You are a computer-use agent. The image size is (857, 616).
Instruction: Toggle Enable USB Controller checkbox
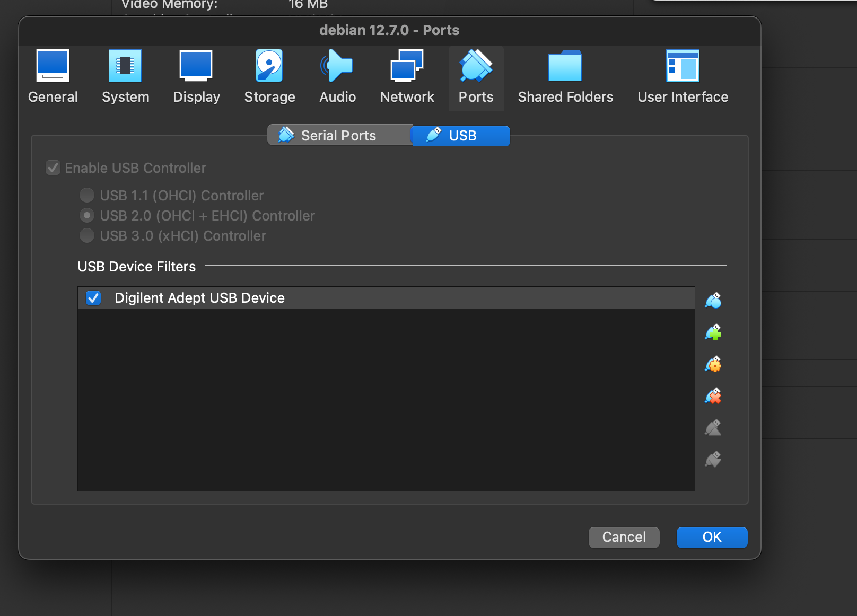coord(53,168)
